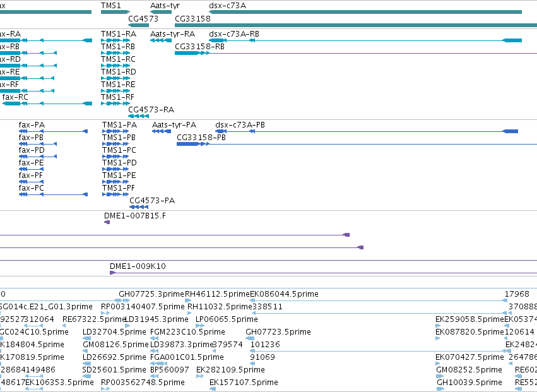Image resolution: width=537 pixels, height=392 pixels.
Task: Open EST GM08126.5prime
Action: 115,345
